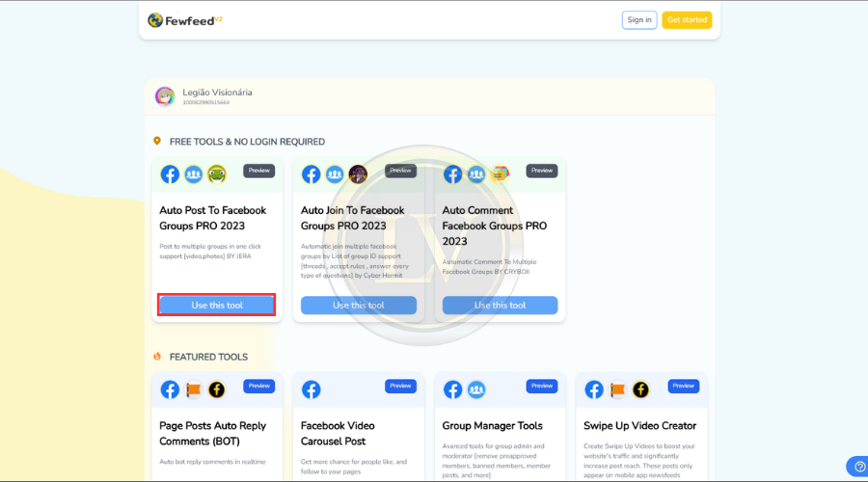
Task: Click the black f icon on Page Posts card
Action: [x=216, y=389]
